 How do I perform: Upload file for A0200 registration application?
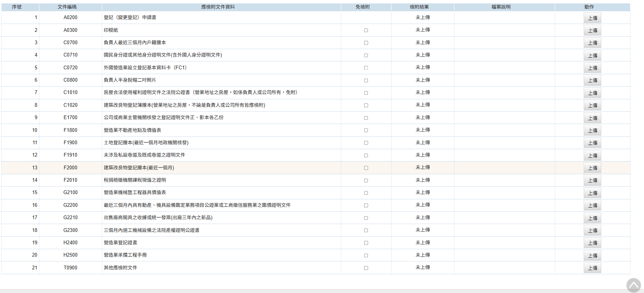[592, 18]
